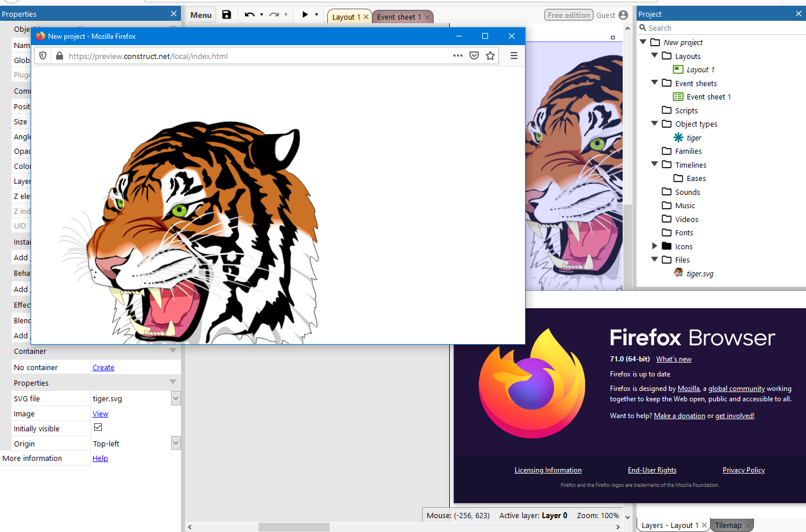Click the bookmark star in Firefox's address bar

click(x=490, y=56)
